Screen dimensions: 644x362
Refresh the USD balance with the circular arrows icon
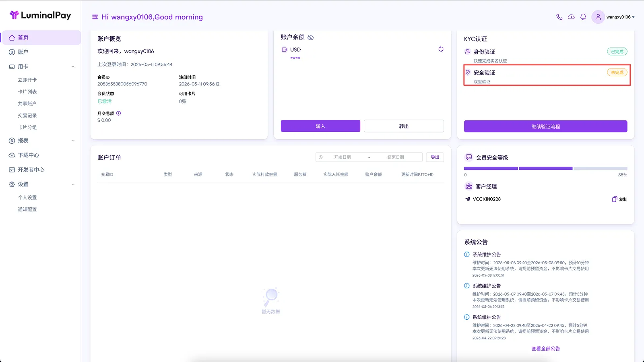coord(441,49)
